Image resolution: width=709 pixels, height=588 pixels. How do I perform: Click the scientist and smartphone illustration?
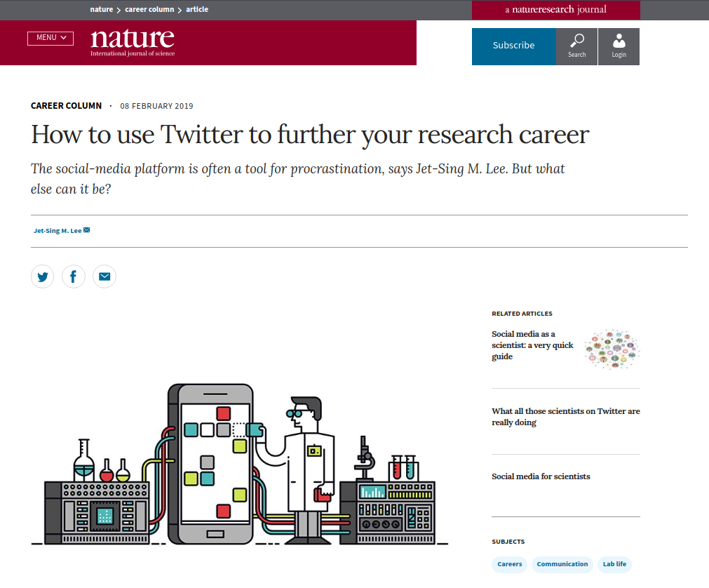tap(240, 464)
